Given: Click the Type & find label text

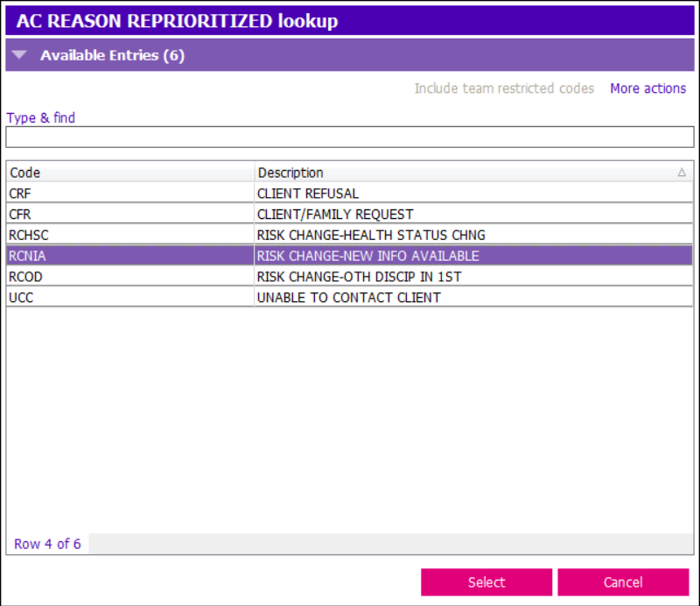Looking at the screenshot, I should (40, 117).
